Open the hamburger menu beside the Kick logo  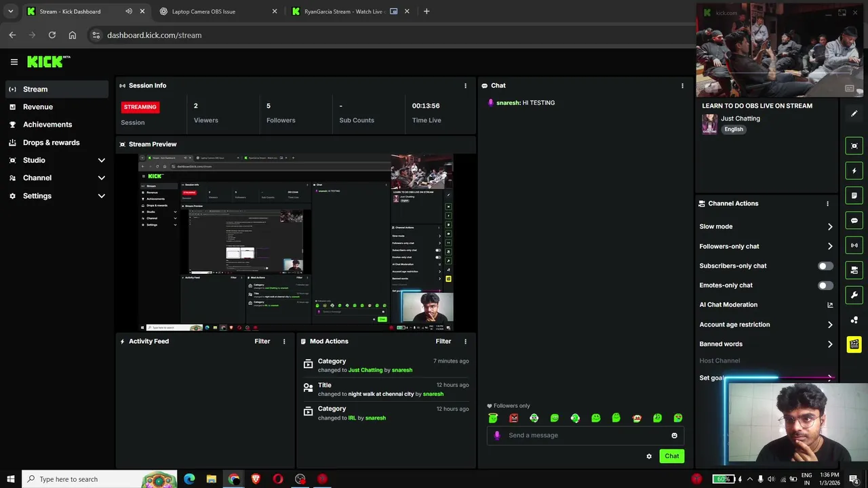14,62
